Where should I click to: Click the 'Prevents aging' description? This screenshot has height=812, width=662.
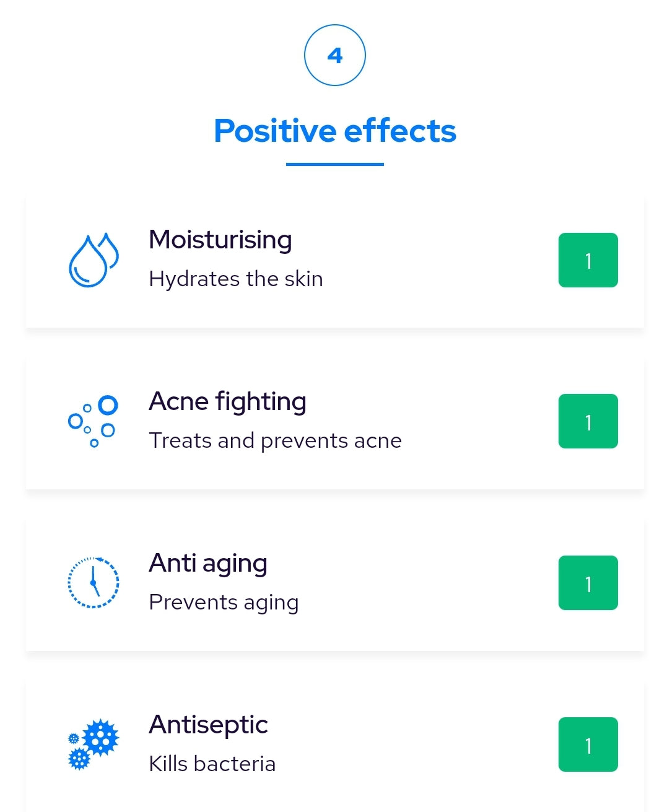click(x=224, y=602)
